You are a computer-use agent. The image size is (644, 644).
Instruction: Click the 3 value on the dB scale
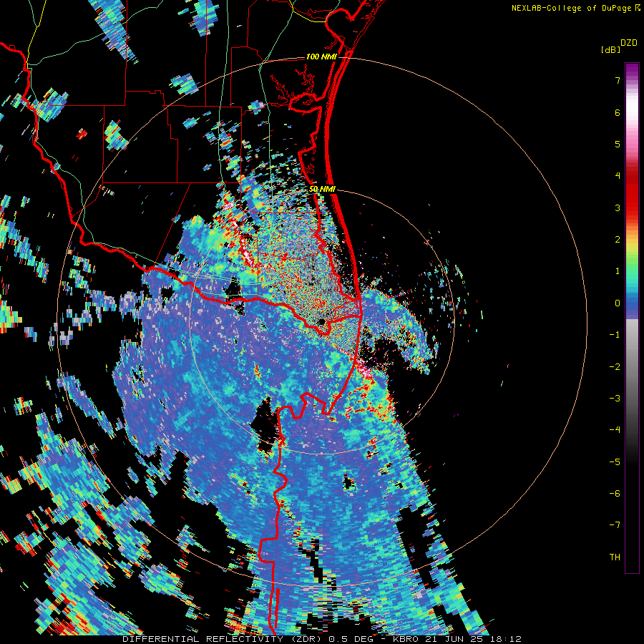tap(618, 208)
